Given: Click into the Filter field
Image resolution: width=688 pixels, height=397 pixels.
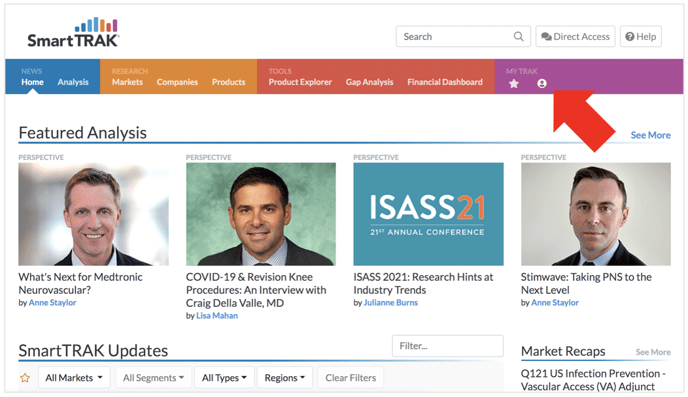Looking at the screenshot, I should (448, 346).
